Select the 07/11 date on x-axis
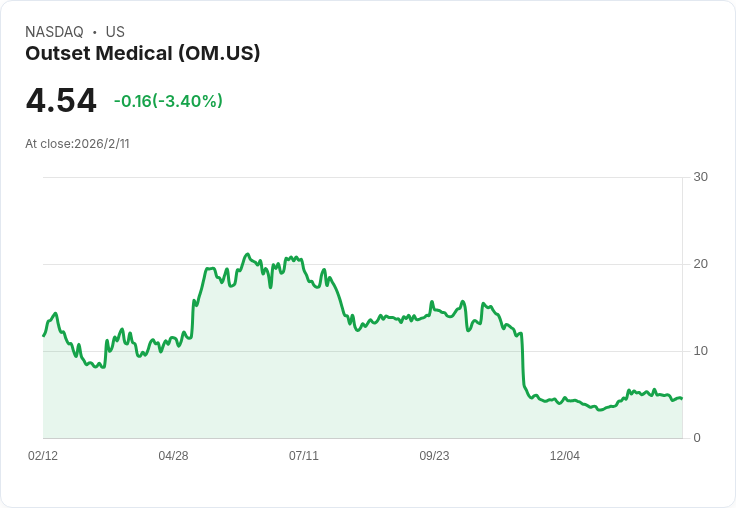The image size is (736, 508). tap(304, 456)
